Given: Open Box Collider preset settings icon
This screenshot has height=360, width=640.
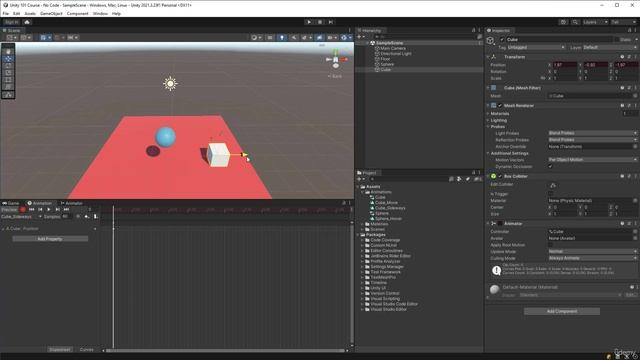Looking at the screenshot, I should 629,176.
